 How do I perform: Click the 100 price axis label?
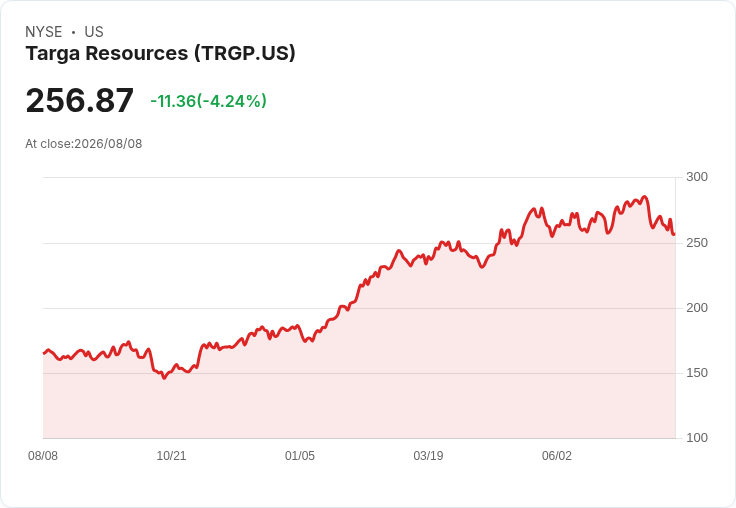coord(697,438)
